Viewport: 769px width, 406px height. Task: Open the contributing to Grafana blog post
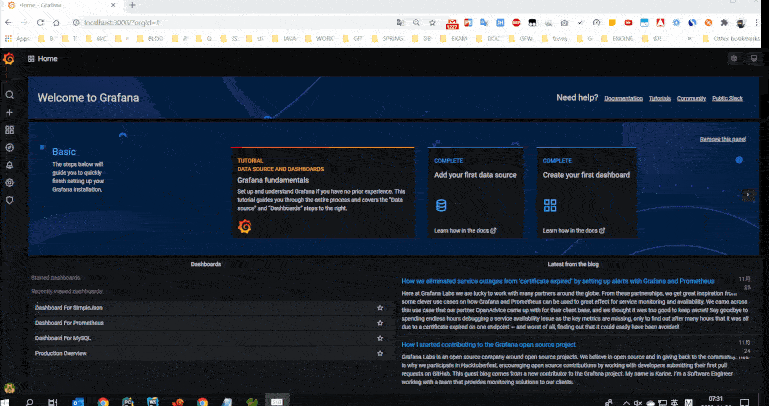pos(488,345)
